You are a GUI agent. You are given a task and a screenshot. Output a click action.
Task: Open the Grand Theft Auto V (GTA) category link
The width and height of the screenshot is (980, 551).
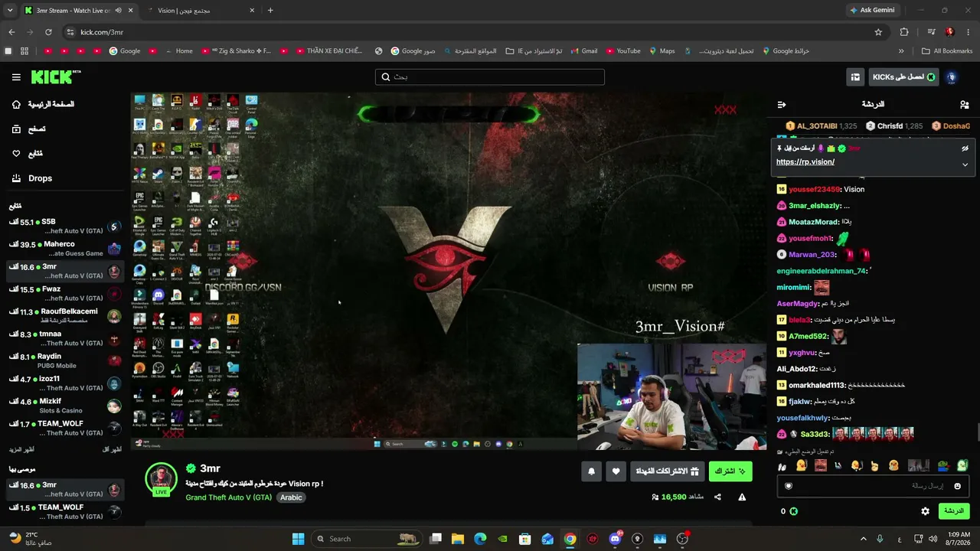tap(228, 497)
